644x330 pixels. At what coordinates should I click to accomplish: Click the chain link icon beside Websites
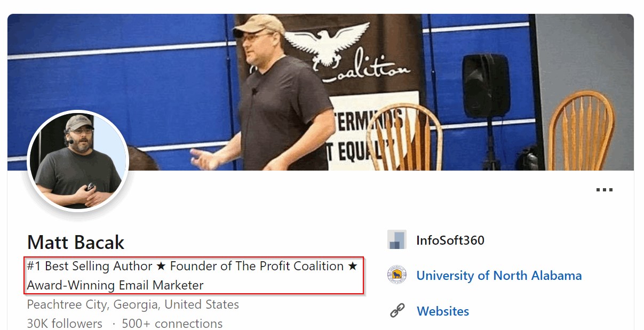pos(397,311)
